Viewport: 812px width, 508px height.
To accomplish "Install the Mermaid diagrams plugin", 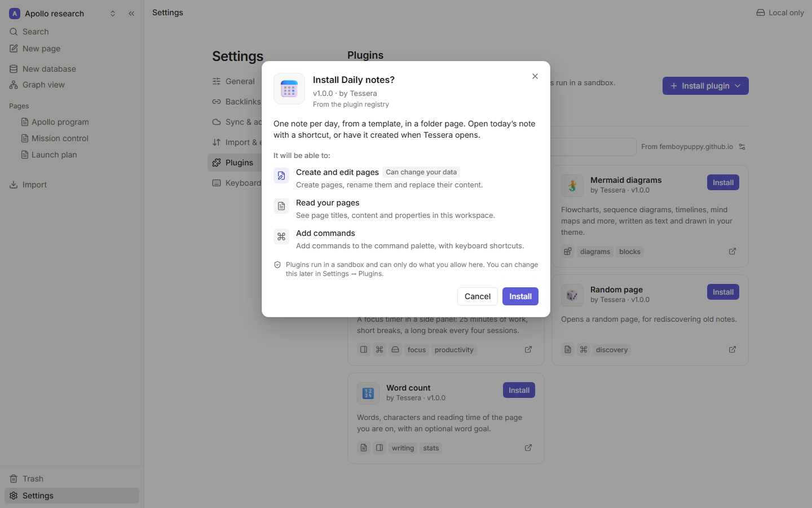I will pyautogui.click(x=723, y=182).
